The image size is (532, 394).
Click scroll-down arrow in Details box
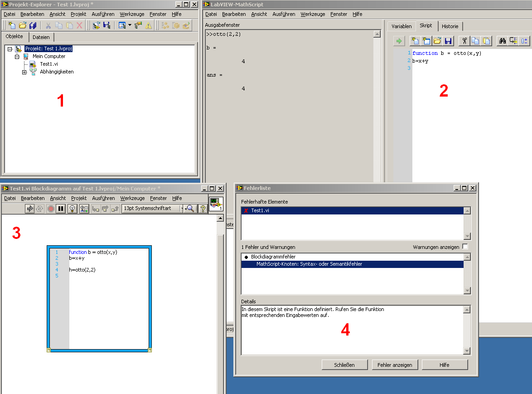point(467,351)
